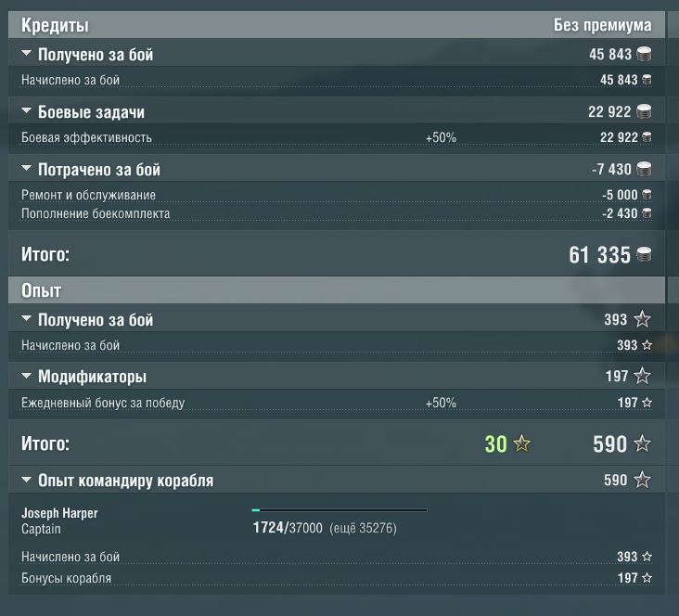The height and width of the screenshot is (616, 679).
Task: Click the coin icon next to -7 430
Action: click(644, 169)
